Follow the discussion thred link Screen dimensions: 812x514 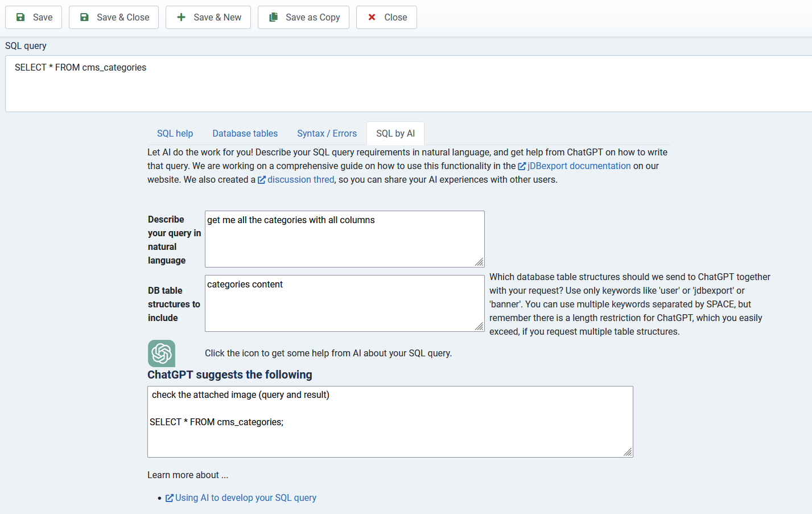click(x=300, y=180)
